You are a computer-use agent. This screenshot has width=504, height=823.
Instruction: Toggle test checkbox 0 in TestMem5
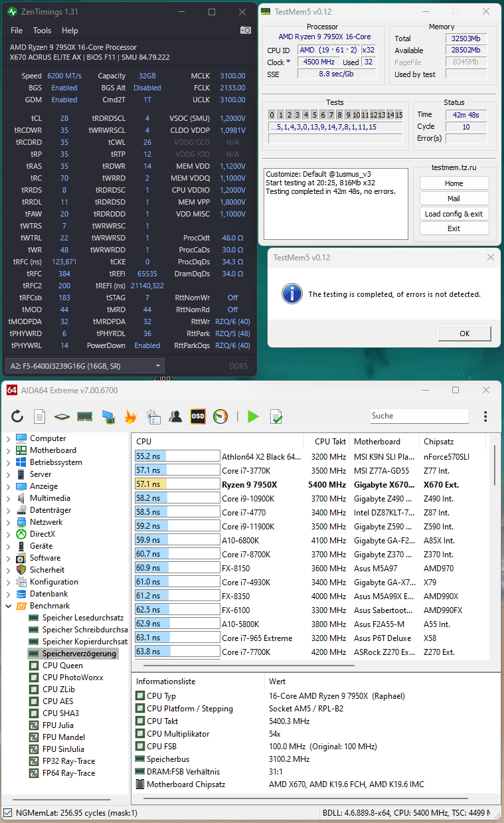[x=273, y=115]
